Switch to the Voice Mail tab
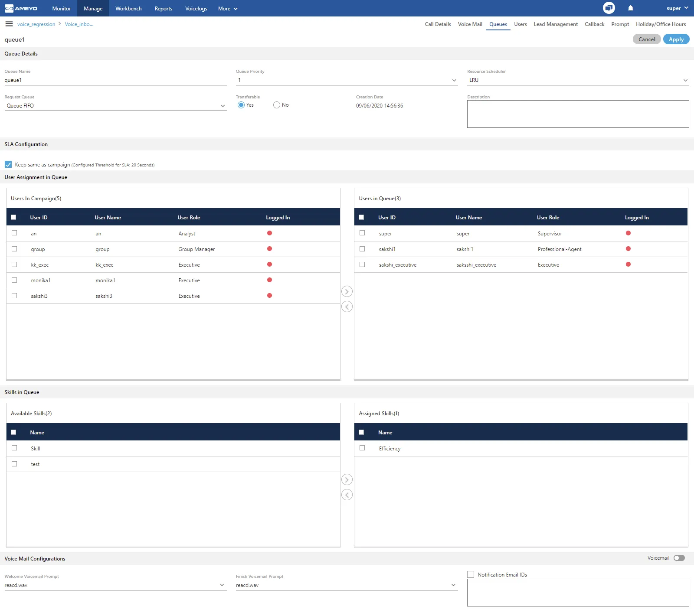Viewport: 694px width, 616px height. tap(470, 24)
